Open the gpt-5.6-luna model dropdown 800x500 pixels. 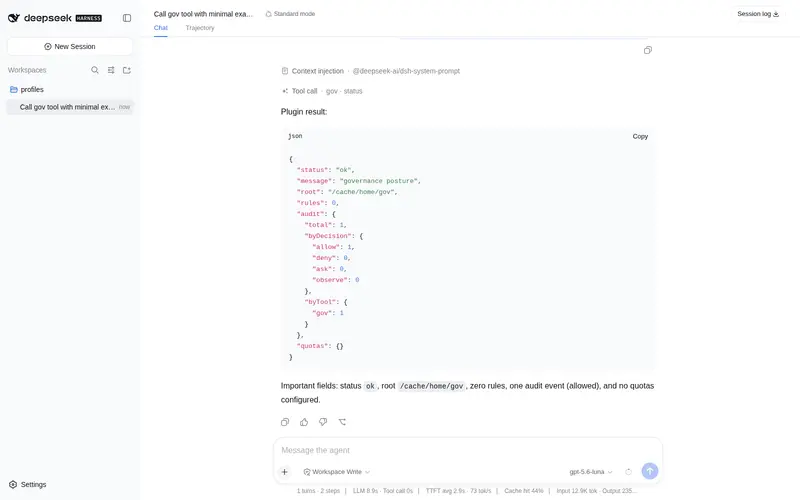(x=591, y=472)
